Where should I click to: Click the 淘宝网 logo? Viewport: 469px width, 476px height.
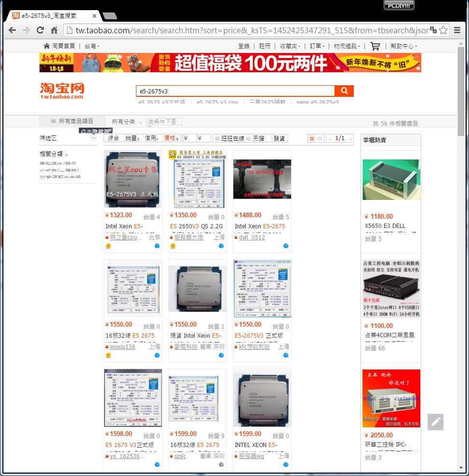point(62,91)
